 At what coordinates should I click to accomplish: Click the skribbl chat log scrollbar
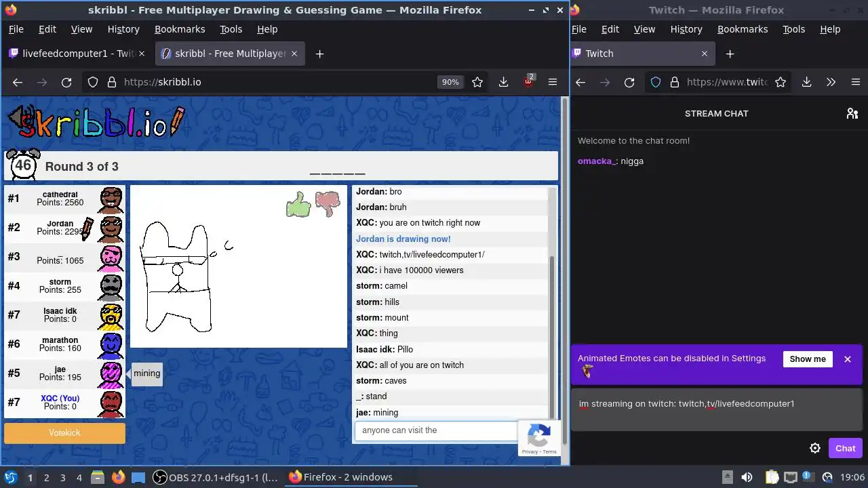(x=552, y=337)
